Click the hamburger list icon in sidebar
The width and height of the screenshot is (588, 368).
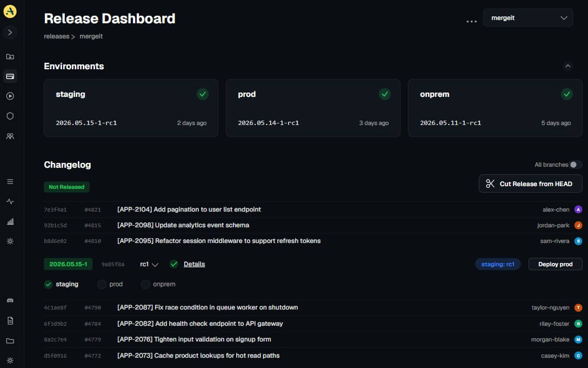(10, 182)
